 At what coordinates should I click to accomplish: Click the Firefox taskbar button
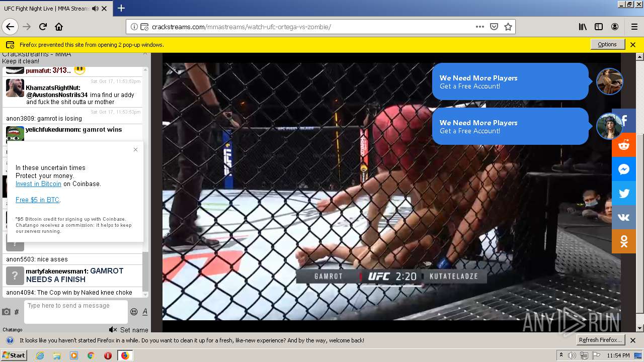(x=125, y=355)
